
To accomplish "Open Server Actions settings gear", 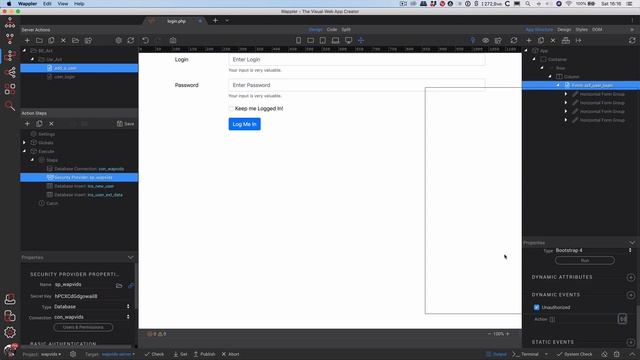I will pyautogui.click(x=118, y=40).
